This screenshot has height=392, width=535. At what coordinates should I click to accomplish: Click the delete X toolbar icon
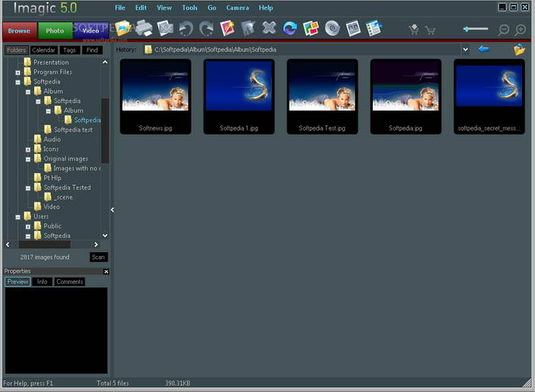point(269,29)
